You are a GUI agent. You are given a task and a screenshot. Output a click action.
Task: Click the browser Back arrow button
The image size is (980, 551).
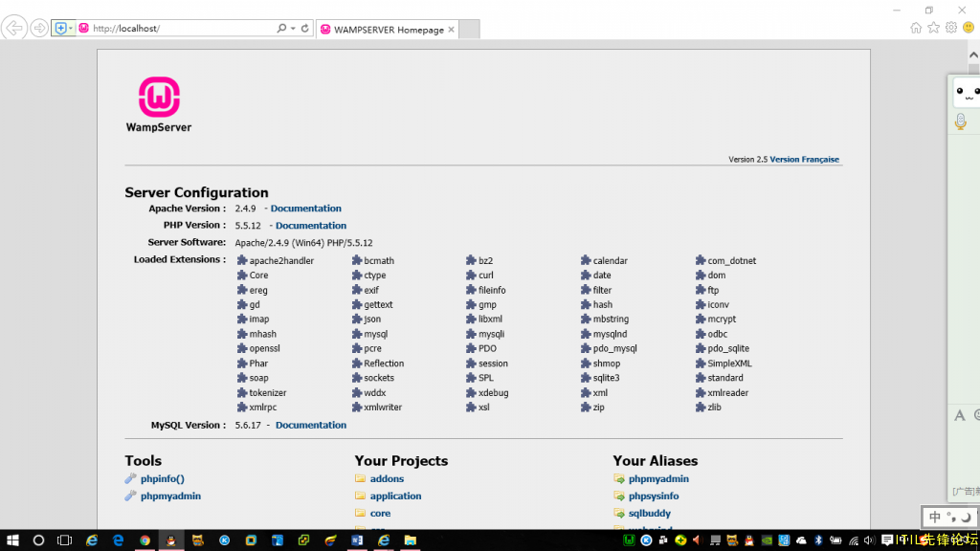tap(13, 28)
